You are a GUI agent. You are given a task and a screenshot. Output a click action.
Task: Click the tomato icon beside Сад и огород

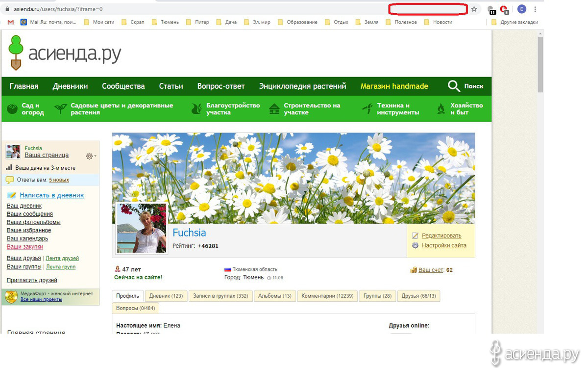pyautogui.click(x=13, y=108)
